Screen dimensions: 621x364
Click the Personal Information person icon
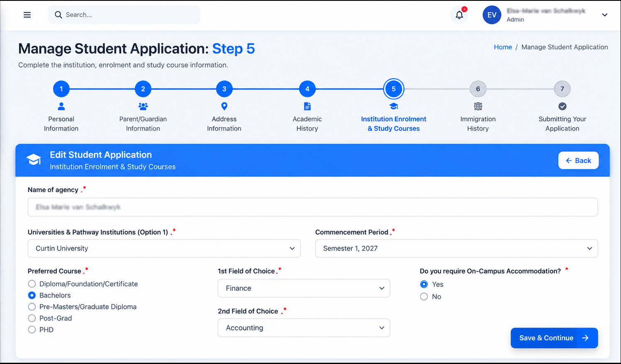[x=61, y=106]
